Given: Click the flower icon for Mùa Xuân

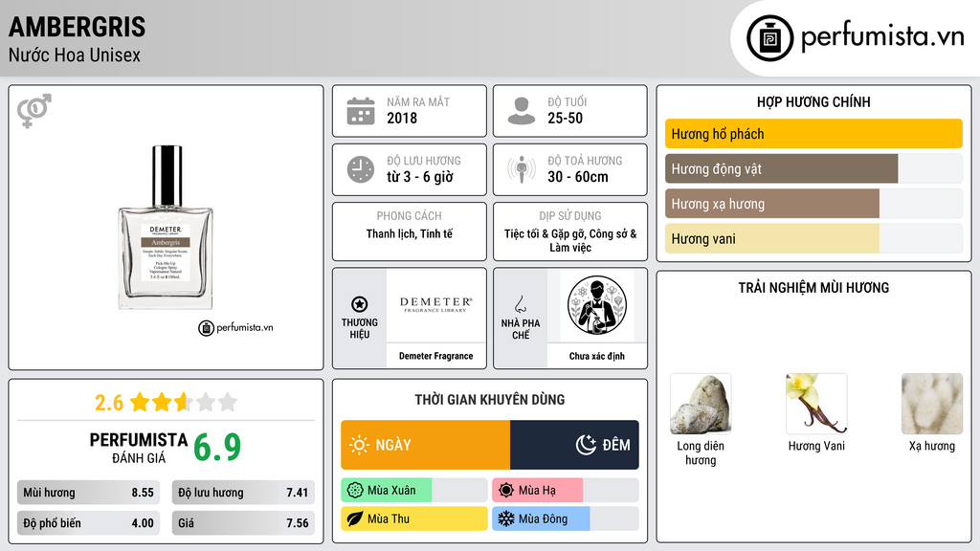Looking at the screenshot, I should click(355, 491).
